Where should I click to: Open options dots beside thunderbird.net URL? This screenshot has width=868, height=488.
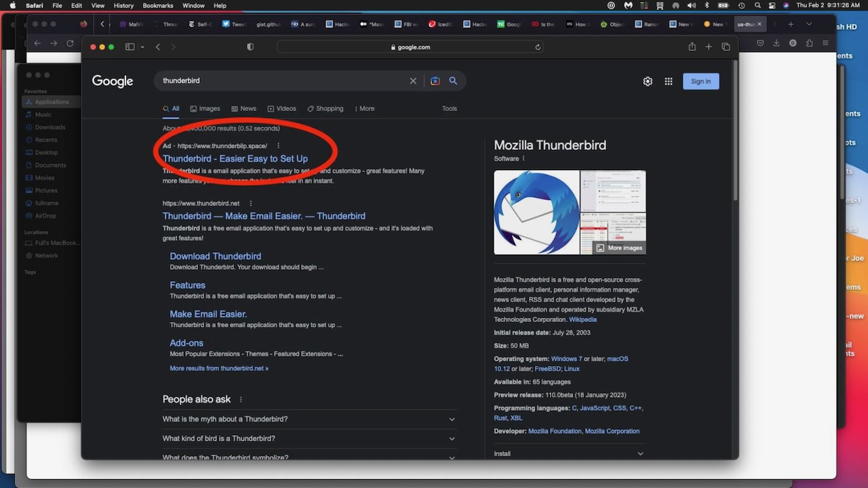pyautogui.click(x=250, y=203)
